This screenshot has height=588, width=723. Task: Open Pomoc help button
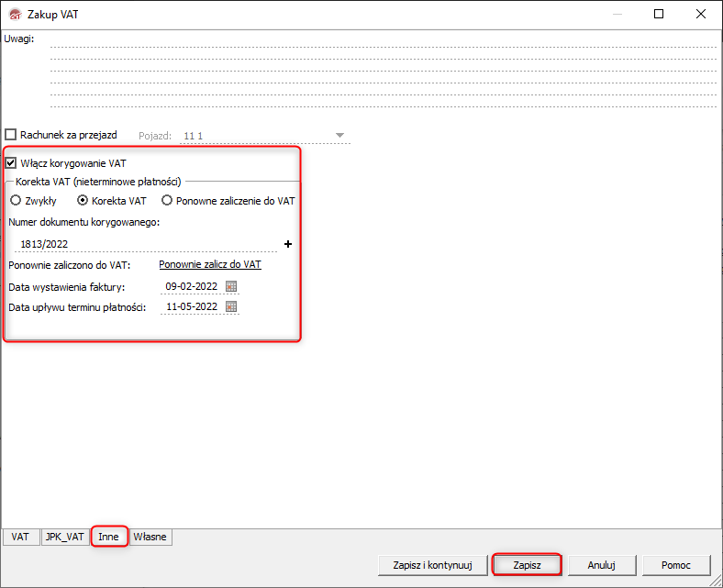676,565
